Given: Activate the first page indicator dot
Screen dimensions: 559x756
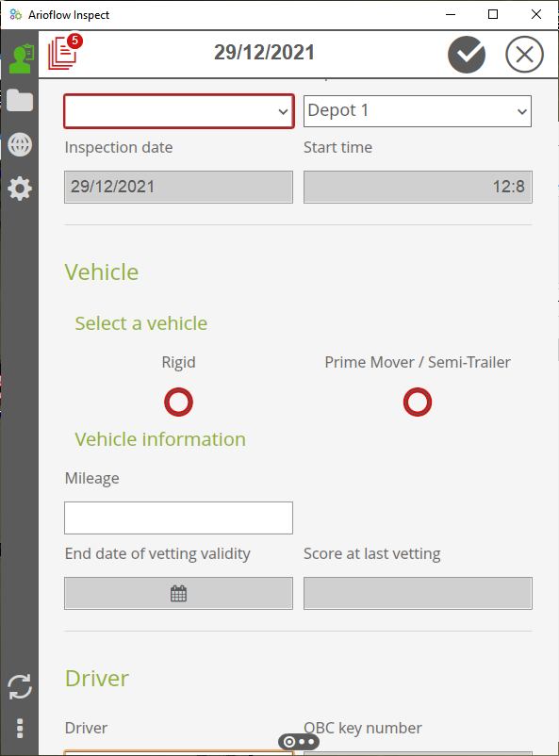Looking at the screenshot, I should coord(288,742).
